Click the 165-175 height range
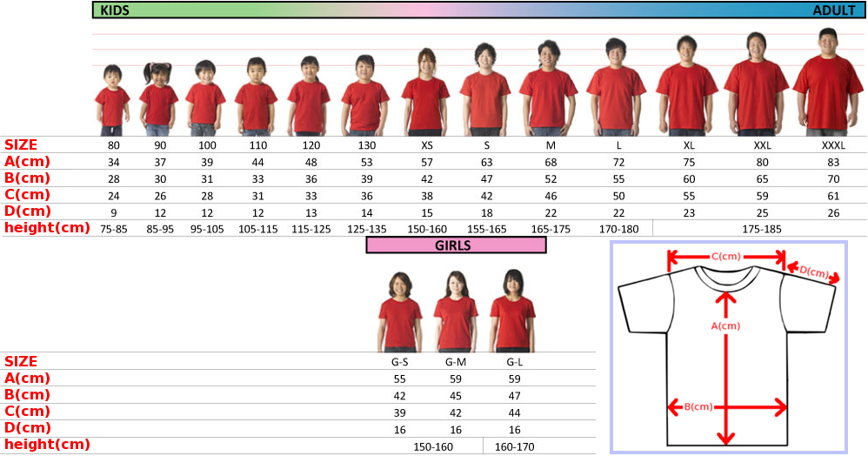Viewport: 868px width, 456px height. pyautogui.click(x=551, y=230)
